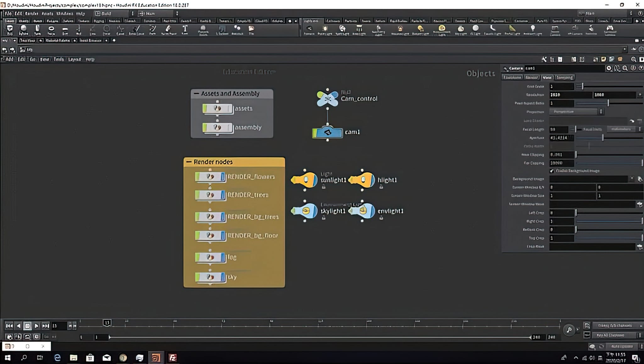The width and height of the screenshot is (644, 364).
Task: Jump to the first frame button
Action: click(9, 326)
